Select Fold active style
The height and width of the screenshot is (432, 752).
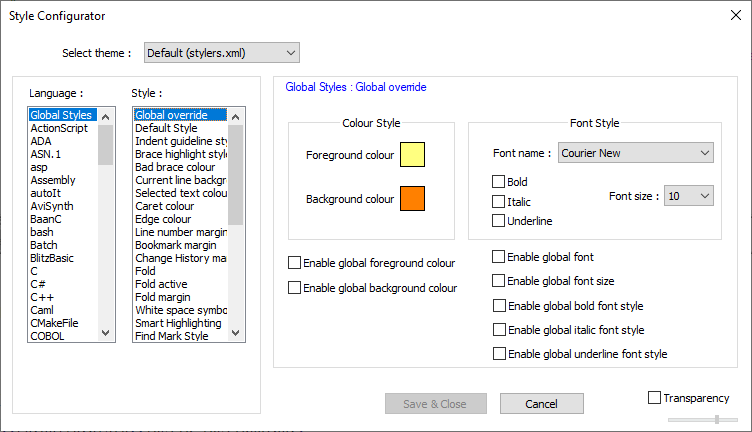tap(180, 284)
